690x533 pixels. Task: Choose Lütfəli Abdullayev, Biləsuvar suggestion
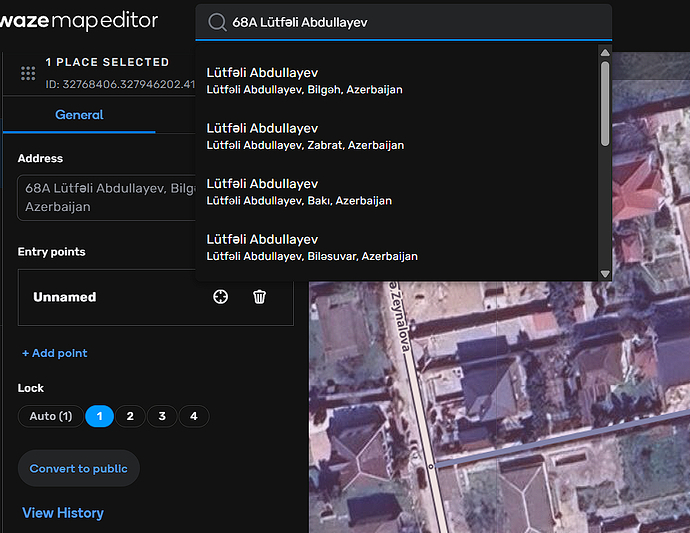pos(312,247)
